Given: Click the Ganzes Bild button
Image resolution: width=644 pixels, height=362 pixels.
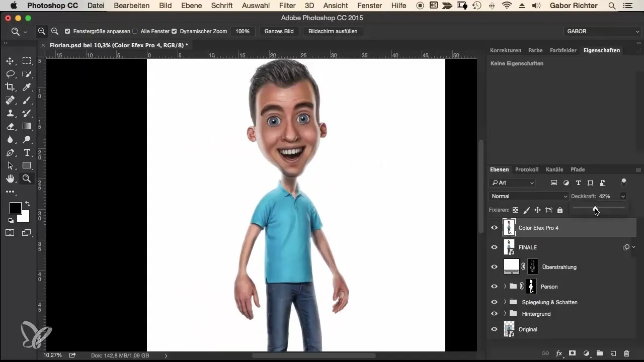Looking at the screenshot, I should [x=279, y=31].
